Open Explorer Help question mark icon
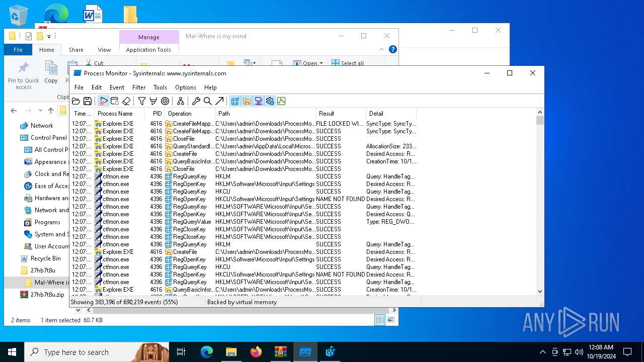644x362 pixels. click(393, 49)
